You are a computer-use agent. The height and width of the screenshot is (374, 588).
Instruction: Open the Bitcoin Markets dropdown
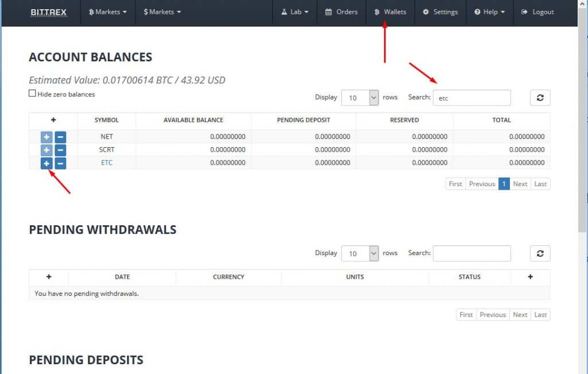click(x=108, y=12)
